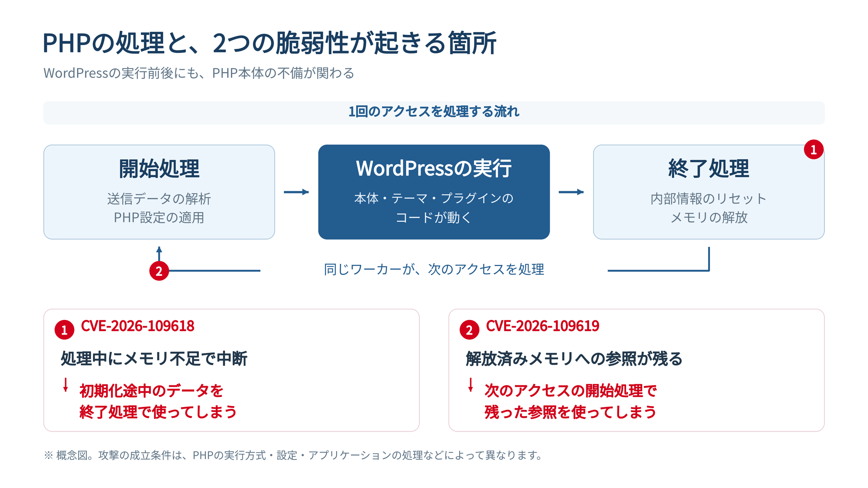Click the text '内部情報のリセット'
The width and height of the screenshot is (868, 488).
click(709, 198)
